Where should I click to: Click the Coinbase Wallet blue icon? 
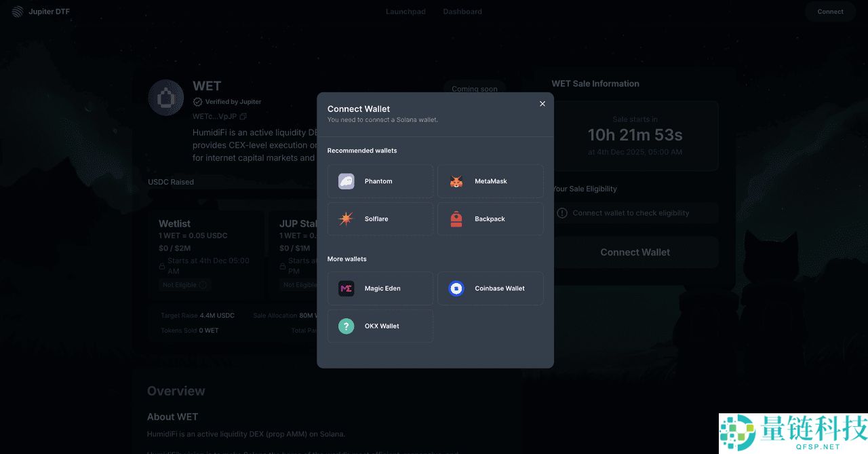456,288
